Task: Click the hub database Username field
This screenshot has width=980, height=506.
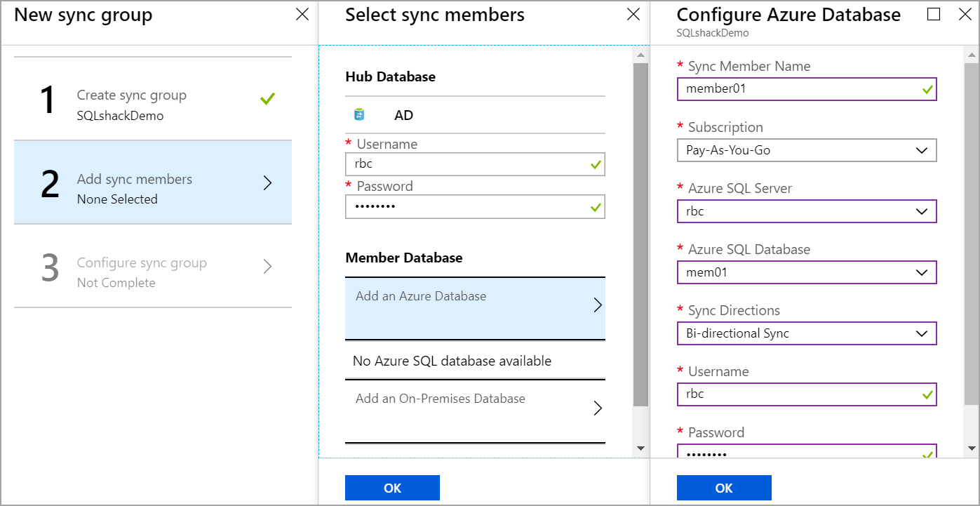Action: (466, 165)
